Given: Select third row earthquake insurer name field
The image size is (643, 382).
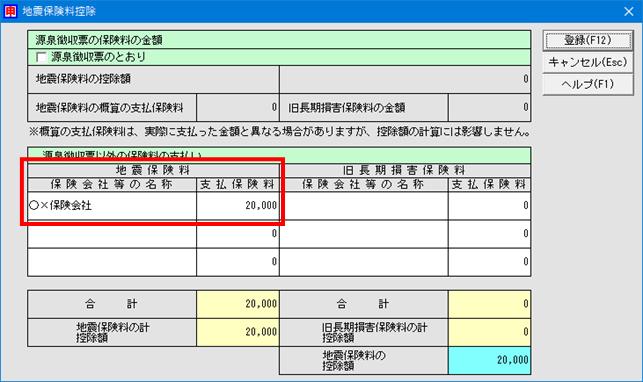Looking at the screenshot, I should coord(112,262).
